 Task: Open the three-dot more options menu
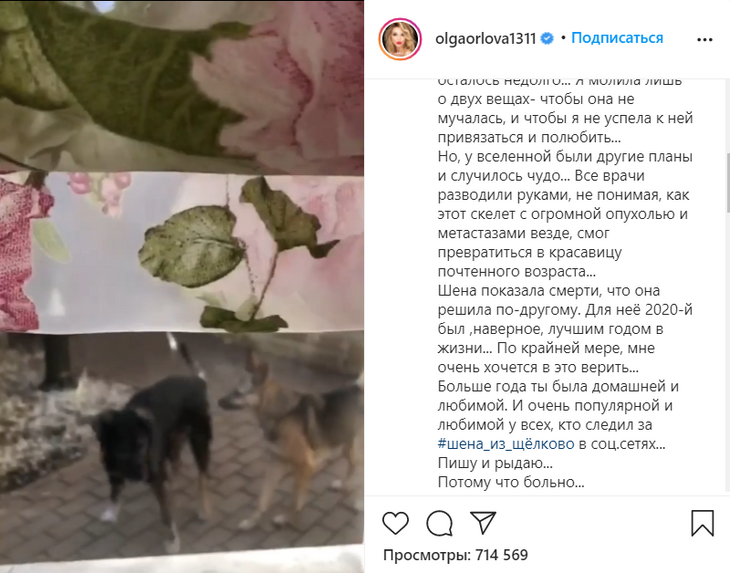pyautogui.click(x=705, y=40)
